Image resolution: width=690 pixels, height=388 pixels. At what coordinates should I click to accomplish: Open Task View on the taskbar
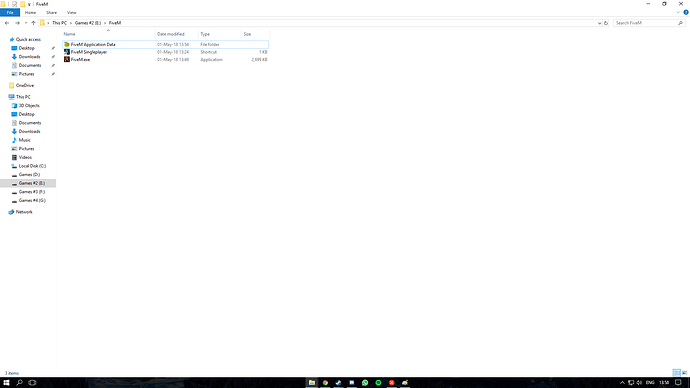[x=32, y=383]
